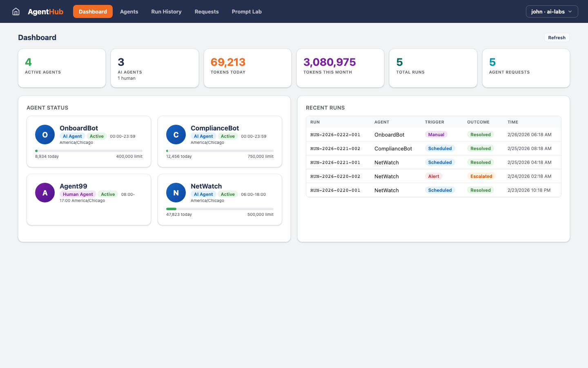Open the john · ai-labs account dropdown
This screenshot has height=368, width=588.
click(552, 11)
